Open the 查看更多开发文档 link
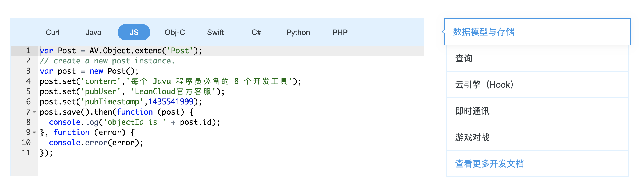Screen dimensions: 644x185 [x=490, y=163]
